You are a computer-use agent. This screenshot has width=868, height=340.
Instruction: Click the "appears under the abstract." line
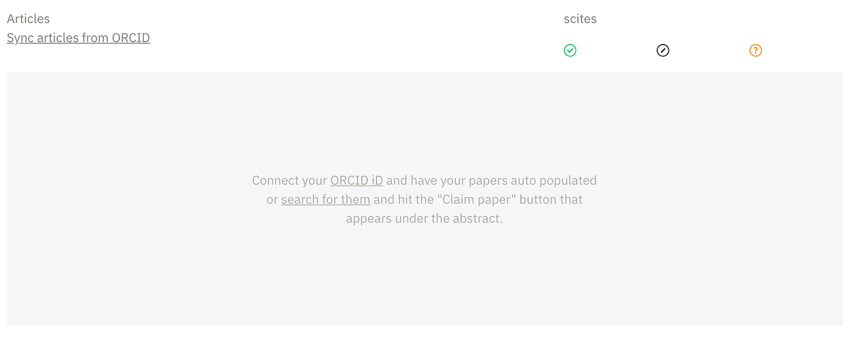[424, 218]
